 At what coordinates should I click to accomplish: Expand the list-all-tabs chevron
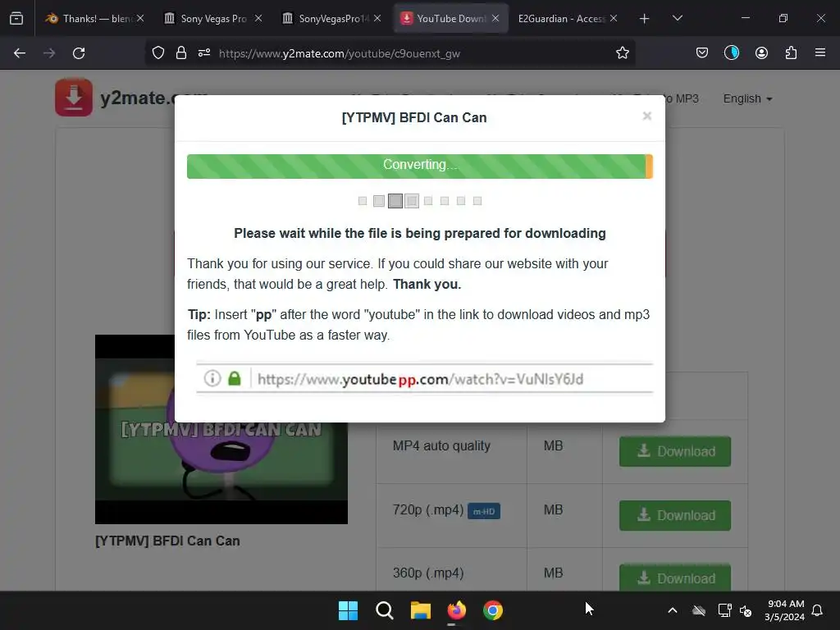(x=677, y=18)
